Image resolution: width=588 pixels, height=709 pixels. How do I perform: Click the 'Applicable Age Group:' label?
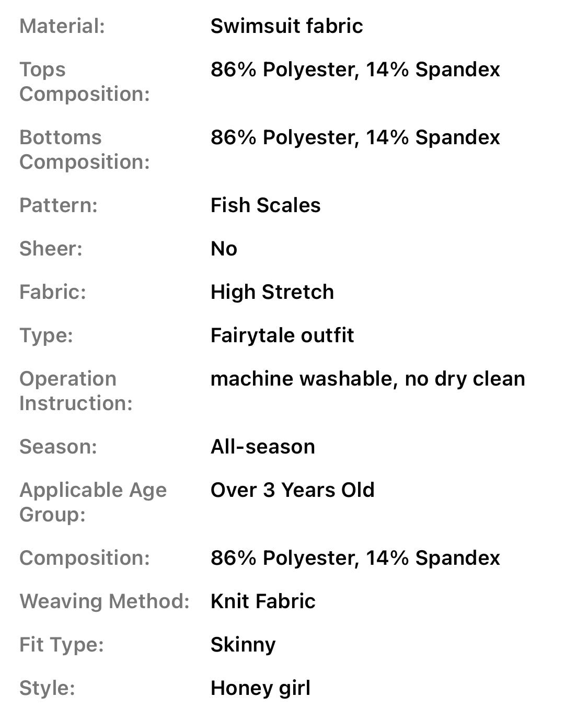click(x=93, y=502)
